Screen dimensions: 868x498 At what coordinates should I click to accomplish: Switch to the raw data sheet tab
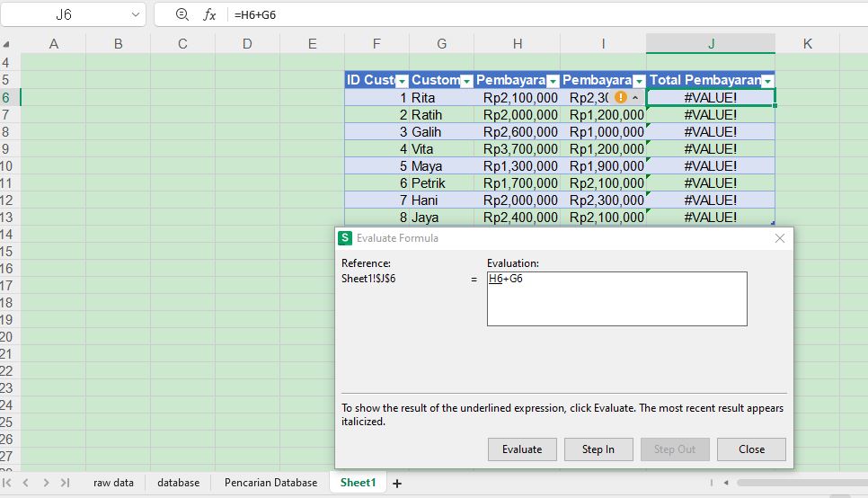(x=113, y=483)
